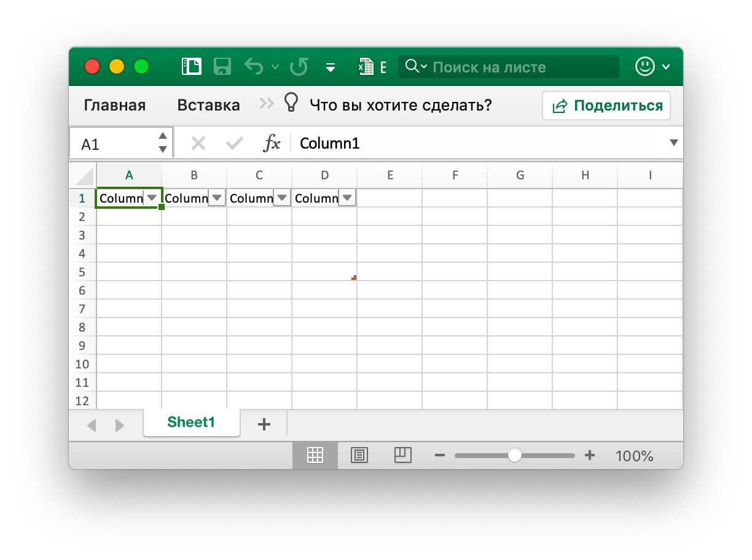Switch to Page Break Preview view
The width and height of the screenshot is (752, 560).
click(402, 455)
